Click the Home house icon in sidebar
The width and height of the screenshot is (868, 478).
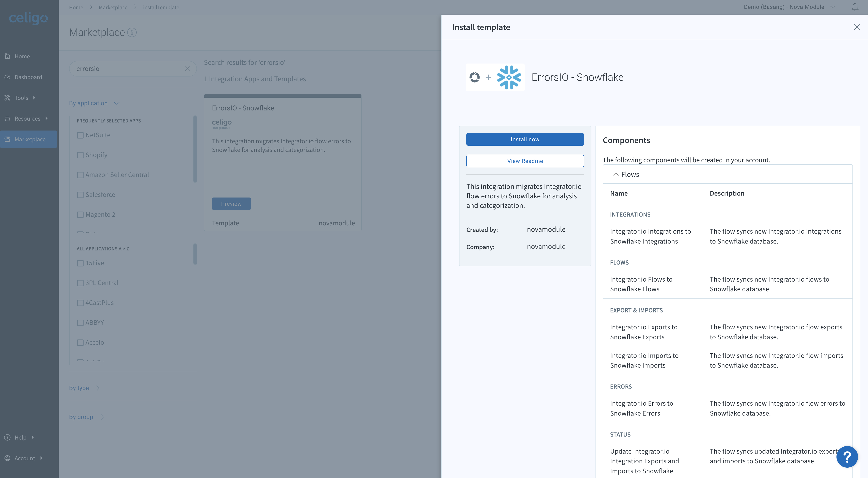click(x=7, y=56)
